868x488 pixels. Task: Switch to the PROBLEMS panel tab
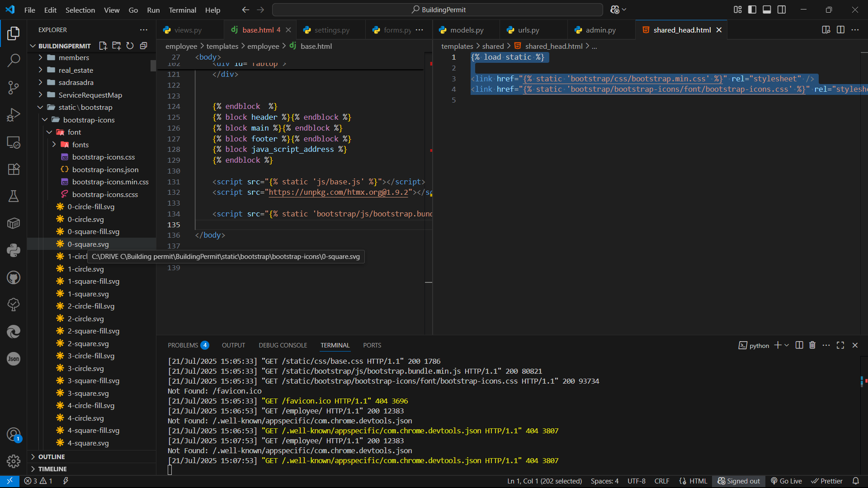tap(183, 345)
